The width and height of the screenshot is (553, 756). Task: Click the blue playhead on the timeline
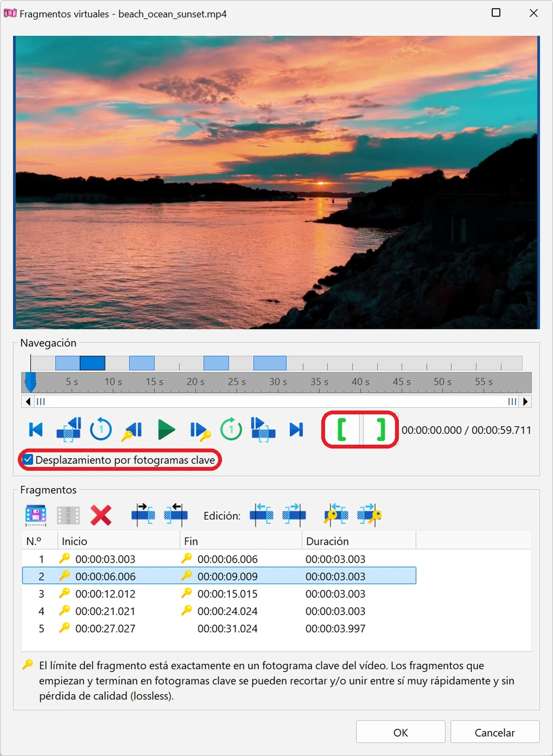click(31, 381)
